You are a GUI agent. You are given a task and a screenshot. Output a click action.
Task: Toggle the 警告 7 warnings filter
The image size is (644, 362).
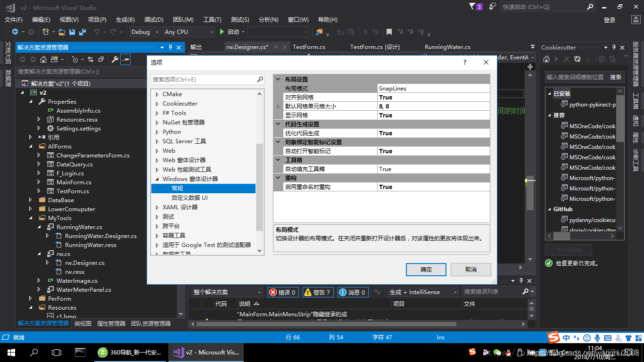click(x=318, y=292)
